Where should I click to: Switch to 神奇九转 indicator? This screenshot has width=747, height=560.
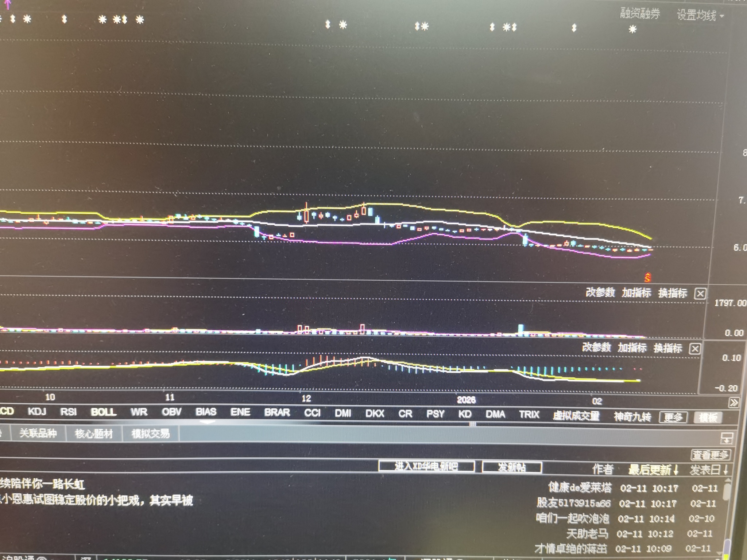(x=632, y=416)
